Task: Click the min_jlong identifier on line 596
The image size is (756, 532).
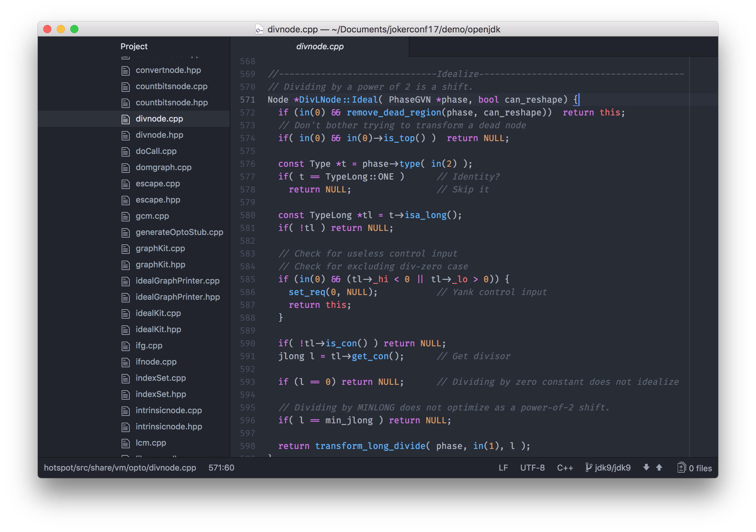Action: [349, 420]
